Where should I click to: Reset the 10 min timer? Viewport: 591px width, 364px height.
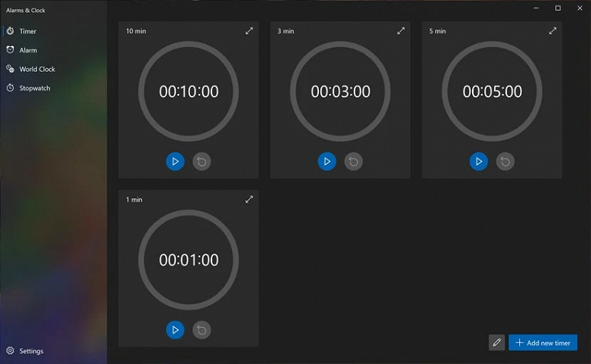[x=201, y=161]
